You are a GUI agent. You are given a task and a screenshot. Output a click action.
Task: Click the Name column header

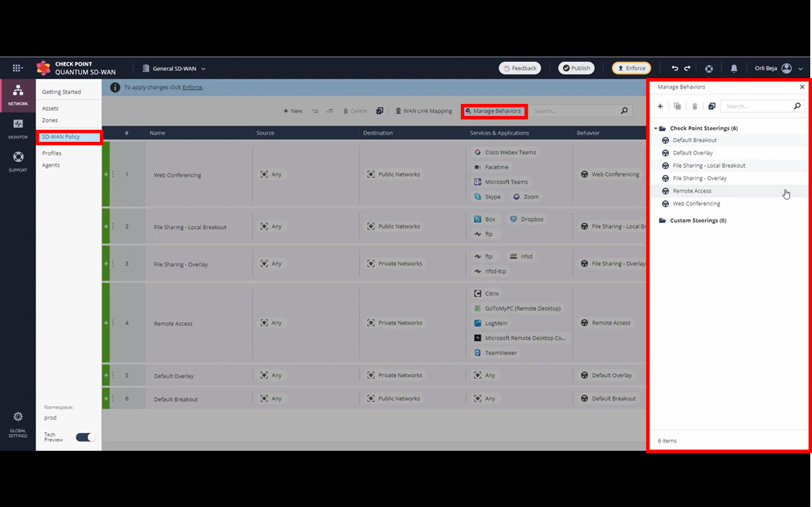[x=157, y=133]
